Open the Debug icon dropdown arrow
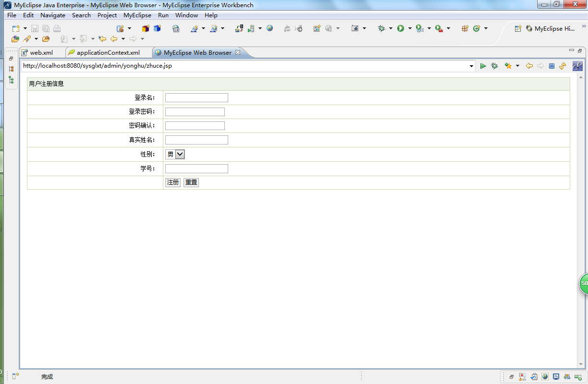 pyautogui.click(x=391, y=29)
